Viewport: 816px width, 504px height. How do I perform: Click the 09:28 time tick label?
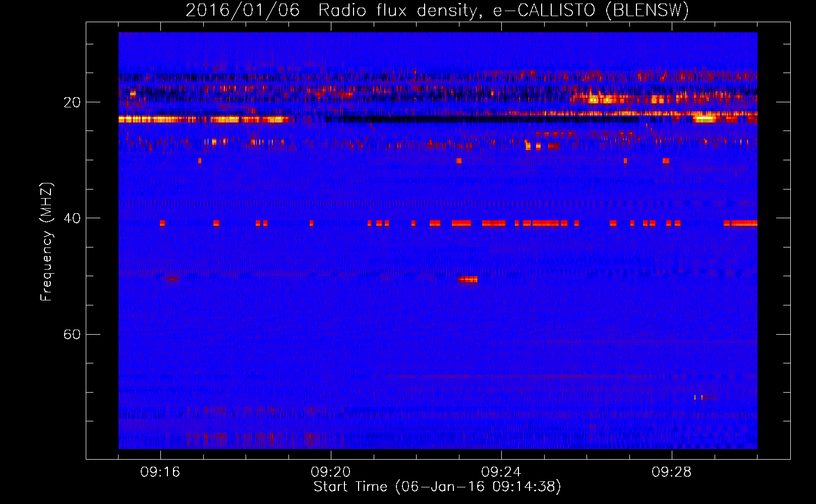tap(672, 472)
